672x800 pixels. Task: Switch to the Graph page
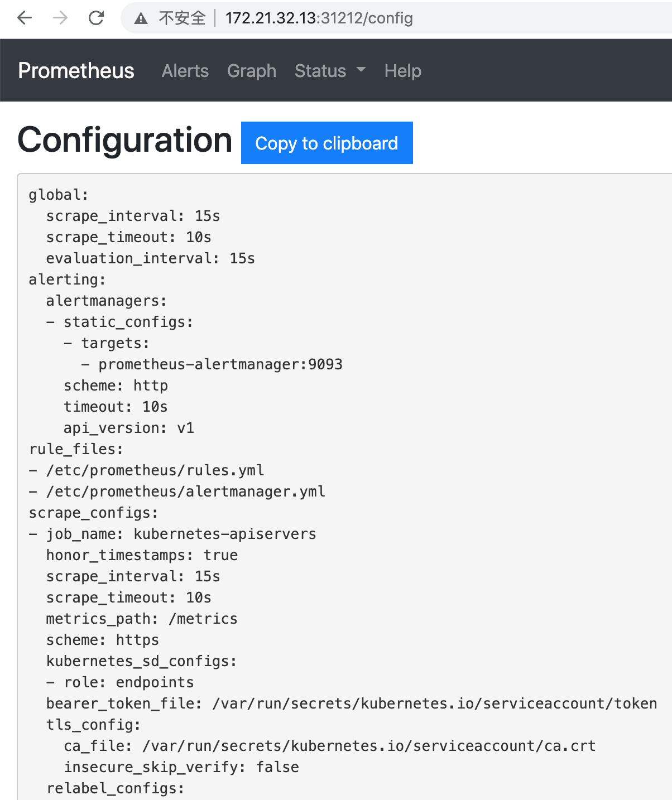251,71
